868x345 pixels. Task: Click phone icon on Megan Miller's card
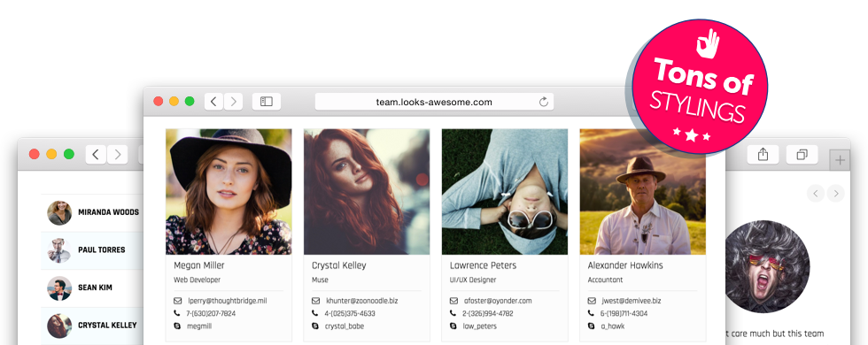(177, 313)
